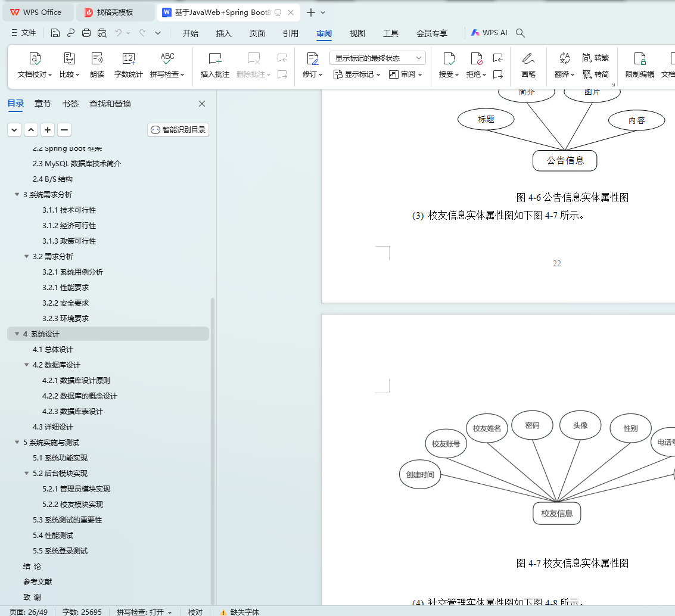Collapse the 3.2 需求分析 node
675x616 pixels.
pos(26,257)
